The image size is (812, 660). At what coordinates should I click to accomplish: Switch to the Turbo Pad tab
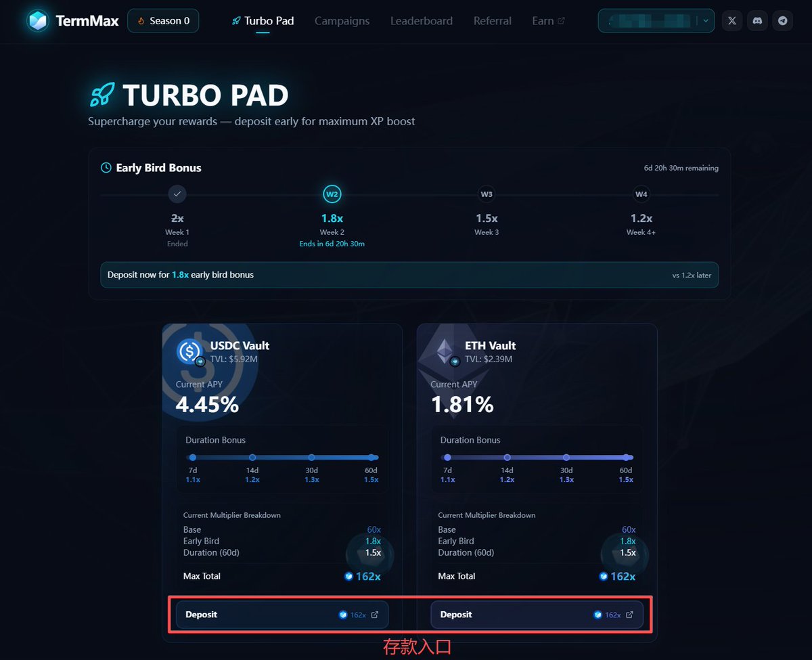click(x=263, y=21)
